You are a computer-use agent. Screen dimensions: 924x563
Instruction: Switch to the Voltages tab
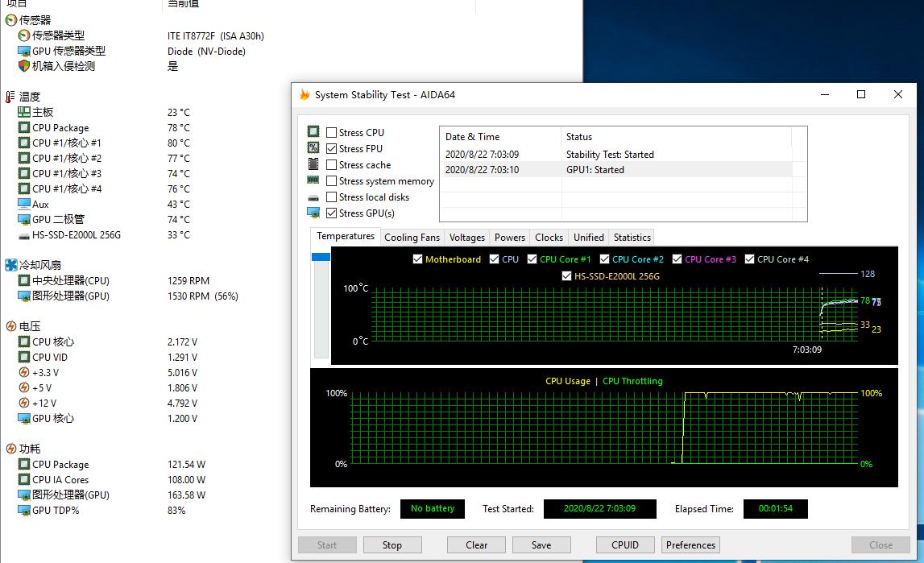click(466, 238)
